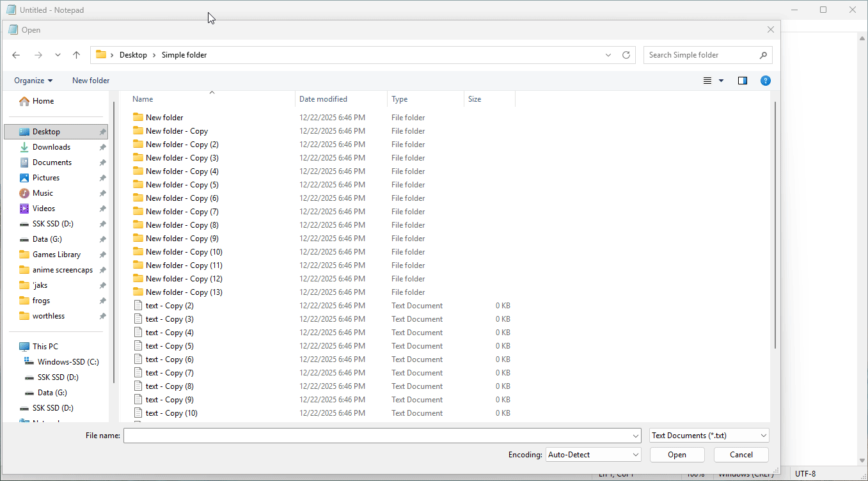Create a New folder

point(91,81)
